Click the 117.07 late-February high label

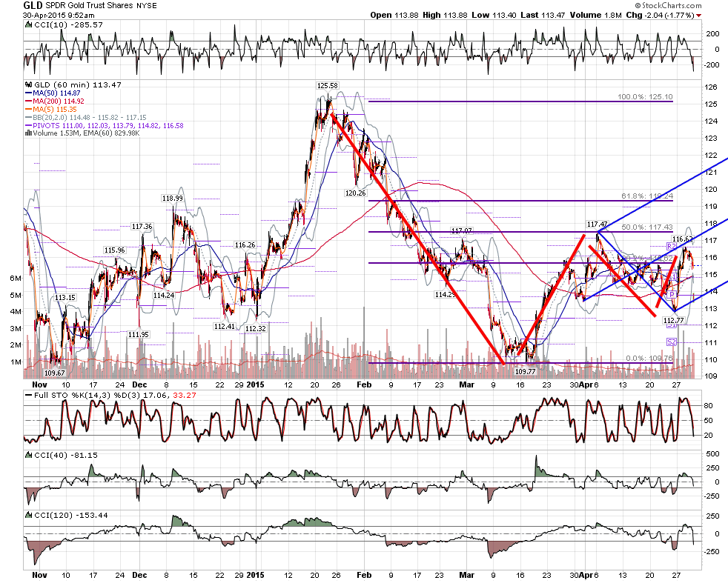(x=462, y=230)
